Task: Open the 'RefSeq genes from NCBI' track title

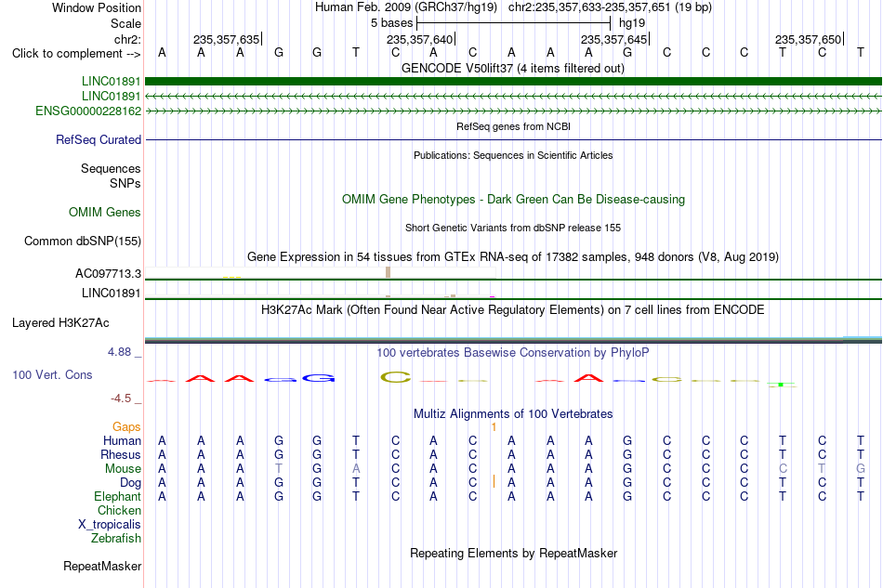Action: (513, 126)
